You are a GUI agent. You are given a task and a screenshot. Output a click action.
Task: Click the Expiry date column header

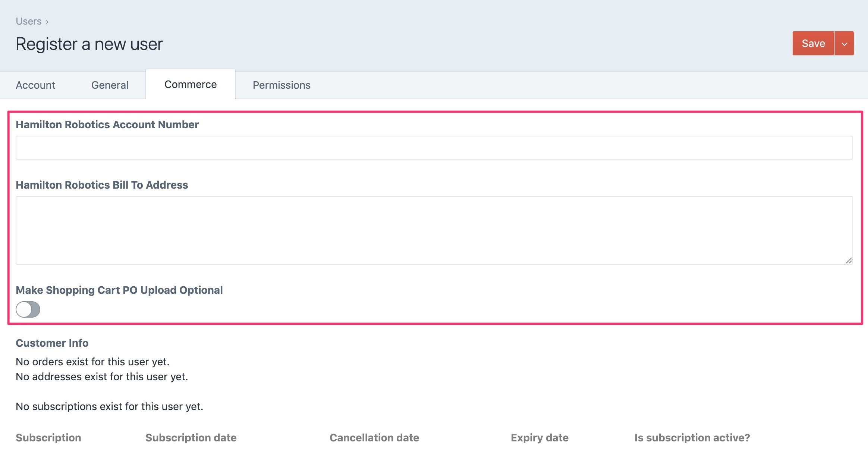pos(540,438)
